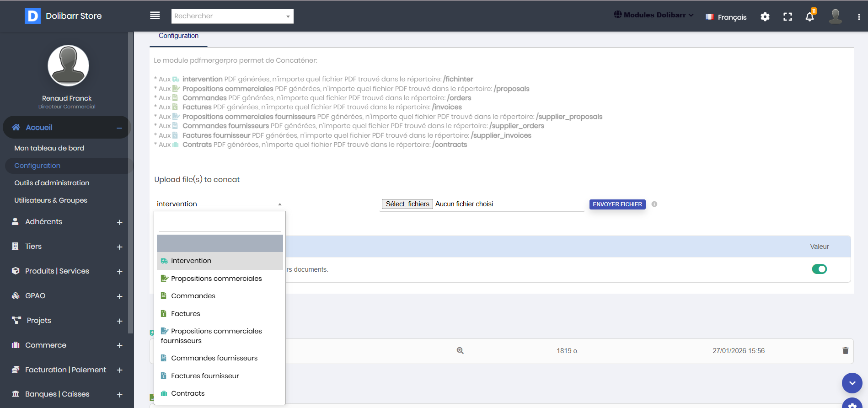Expand the Tiers menu with plus
Screen dimensions: 868x408
pyautogui.click(x=120, y=247)
